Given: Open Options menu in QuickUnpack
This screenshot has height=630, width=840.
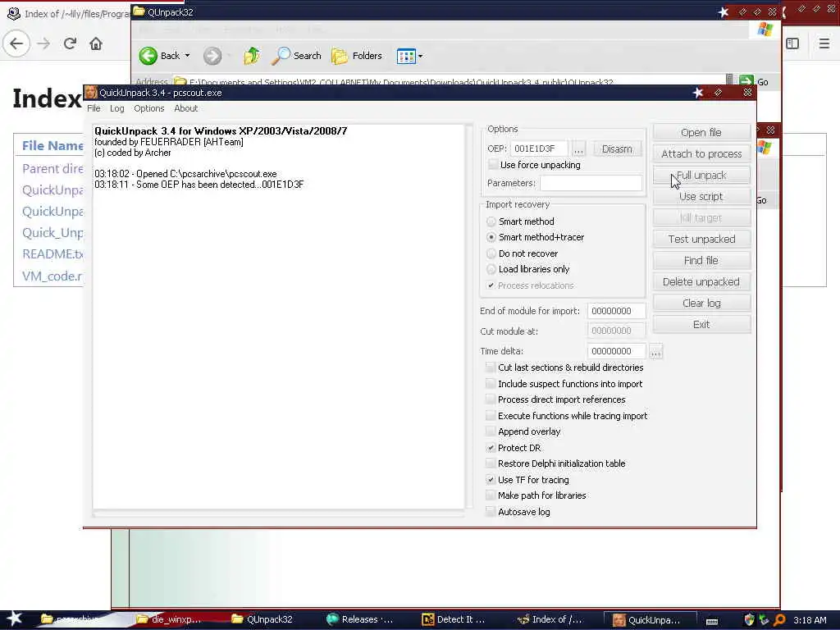Looking at the screenshot, I should pos(149,108).
